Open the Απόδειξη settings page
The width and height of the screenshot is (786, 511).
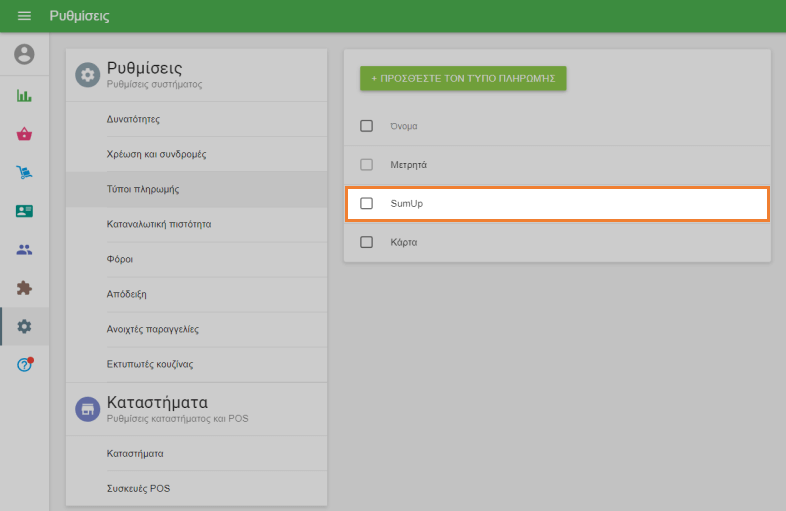(127, 294)
